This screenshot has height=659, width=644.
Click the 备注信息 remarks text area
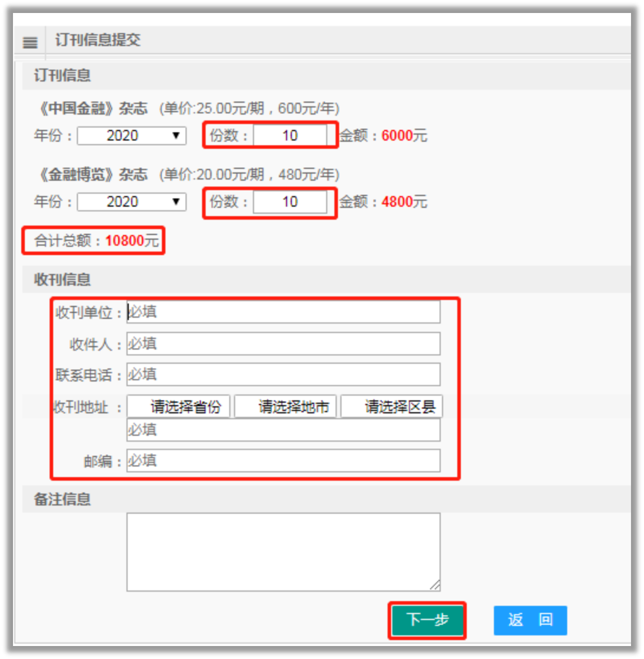284,552
